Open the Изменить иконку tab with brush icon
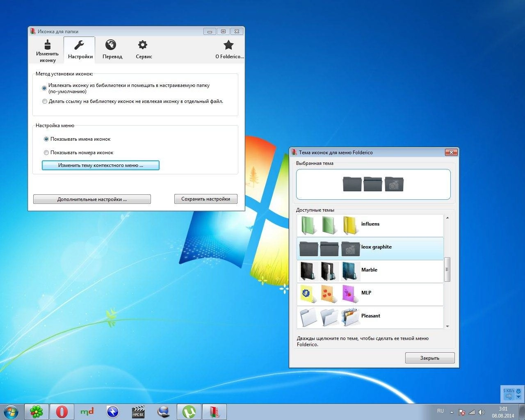Viewport: 525px width, 420px height. tap(47, 50)
